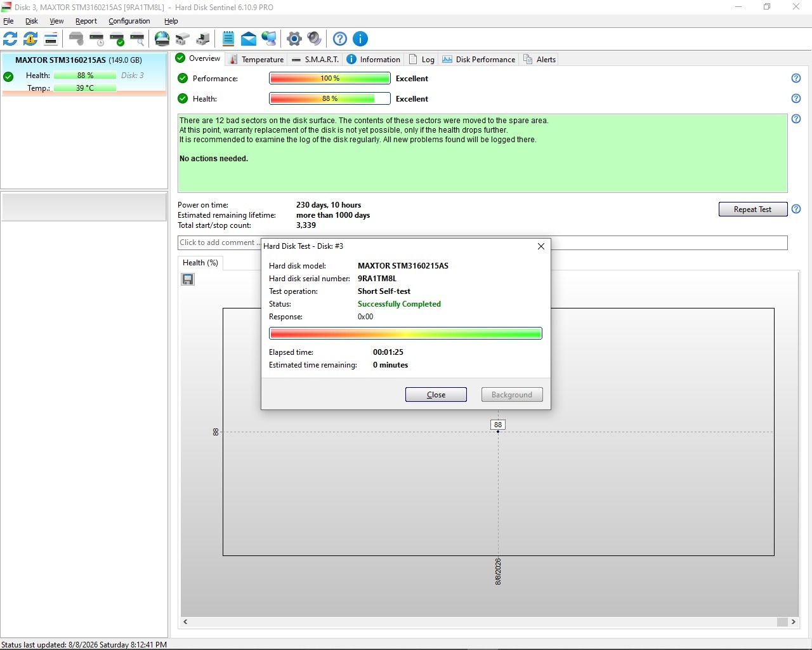
Task: Switch to the Log tab
Action: tap(422, 59)
